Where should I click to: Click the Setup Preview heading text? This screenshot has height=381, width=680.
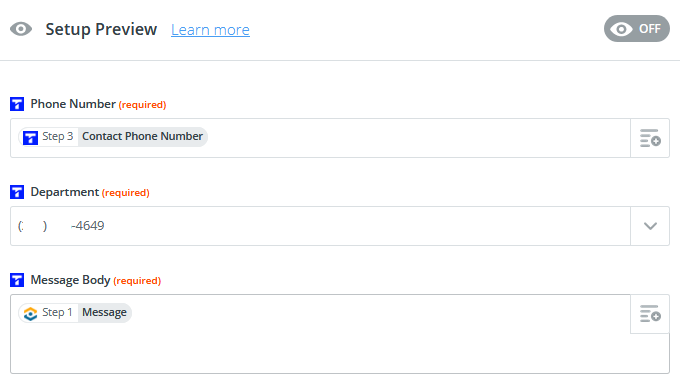coord(101,29)
